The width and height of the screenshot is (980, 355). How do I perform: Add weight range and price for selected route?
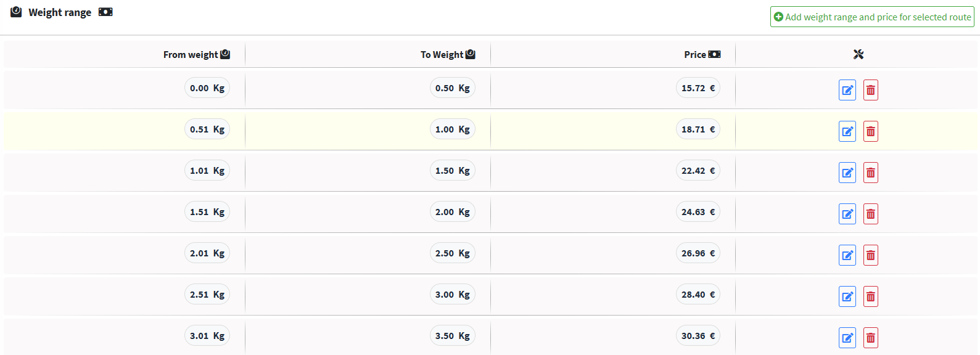pos(872,17)
